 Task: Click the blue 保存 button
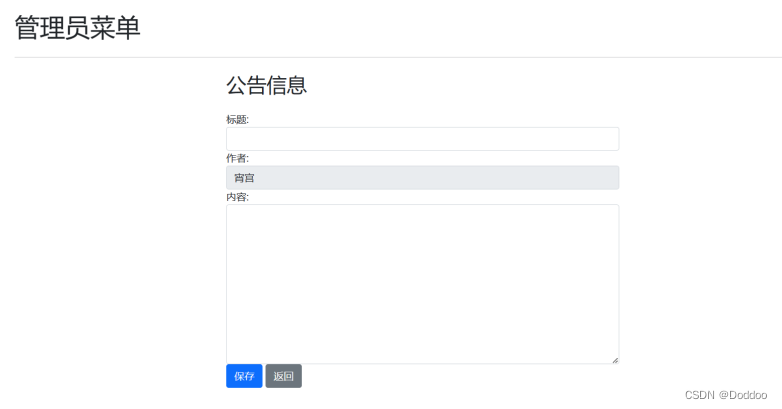pyautogui.click(x=244, y=376)
